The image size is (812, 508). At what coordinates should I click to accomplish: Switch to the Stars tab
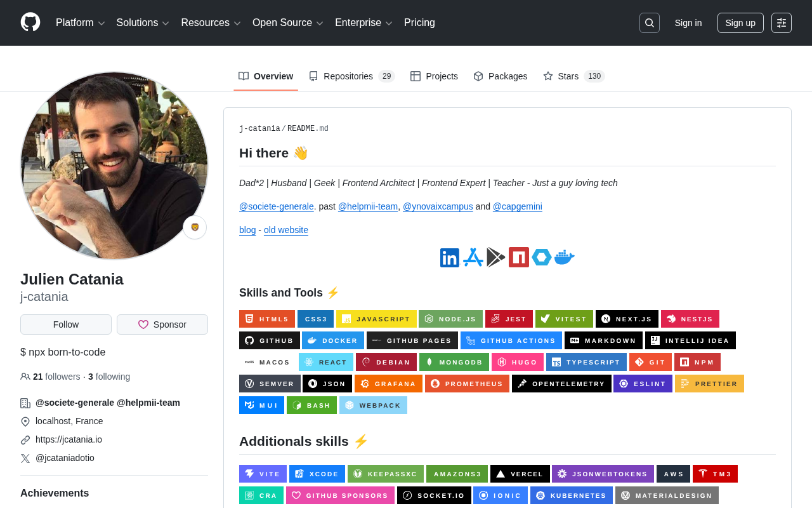[x=574, y=76]
